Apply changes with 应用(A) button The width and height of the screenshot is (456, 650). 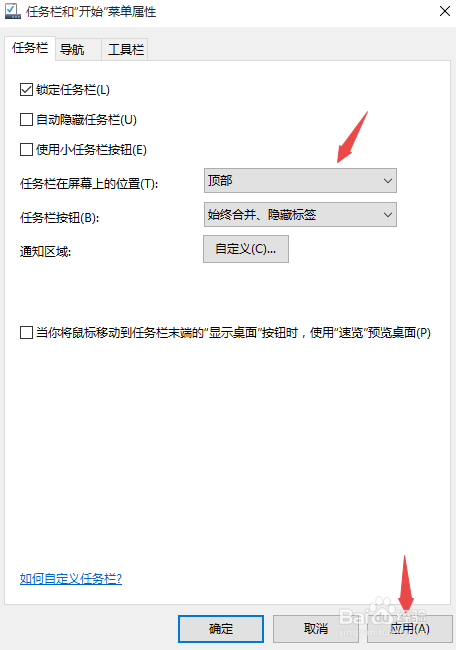pos(410,629)
